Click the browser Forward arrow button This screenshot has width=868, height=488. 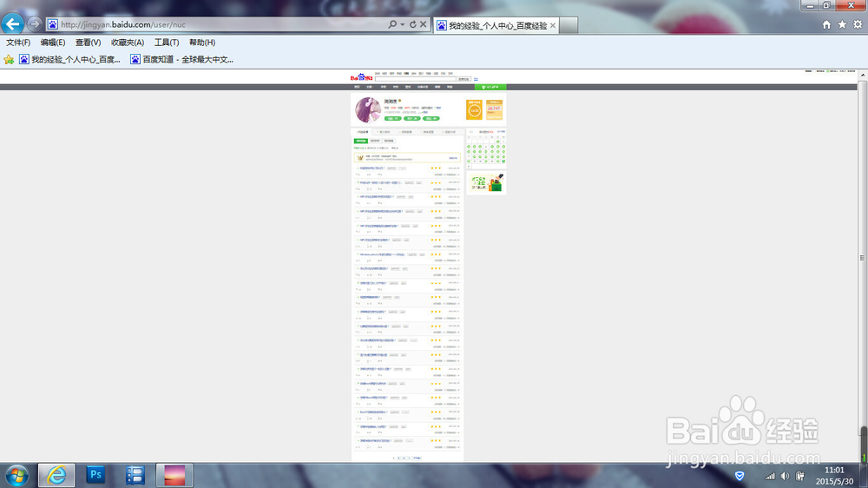[35, 23]
